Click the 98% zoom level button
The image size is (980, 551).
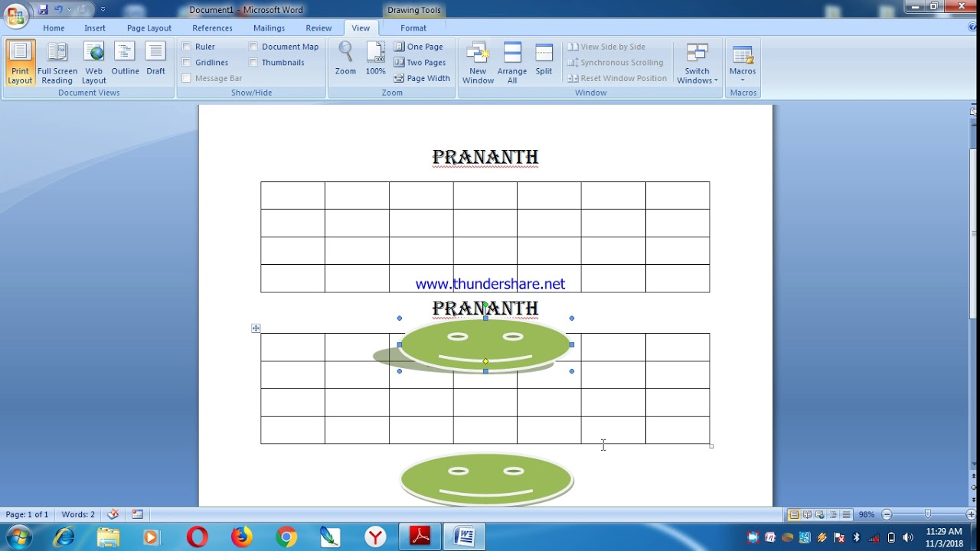(x=866, y=515)
